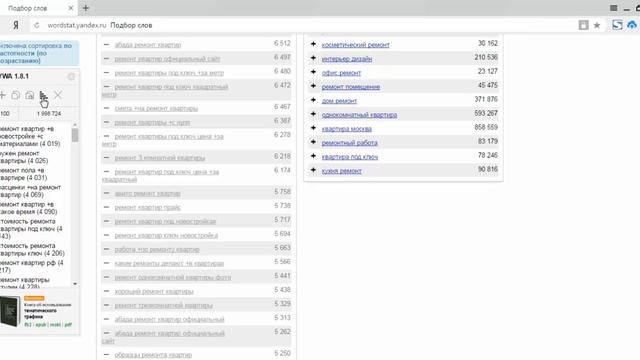The width and height of the screenshot is (640, 360).
Task: Open YWA 1.8.1 panel settings icon
Action: (x=71, y=76)
